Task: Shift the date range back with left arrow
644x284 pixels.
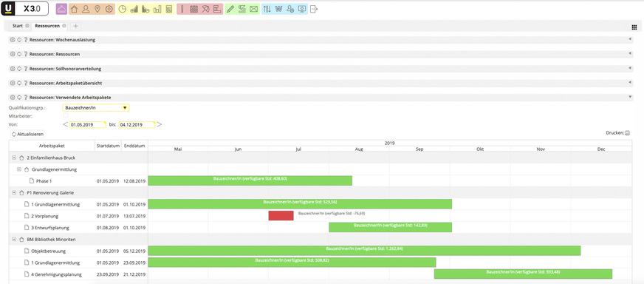Action: [65, 124]
